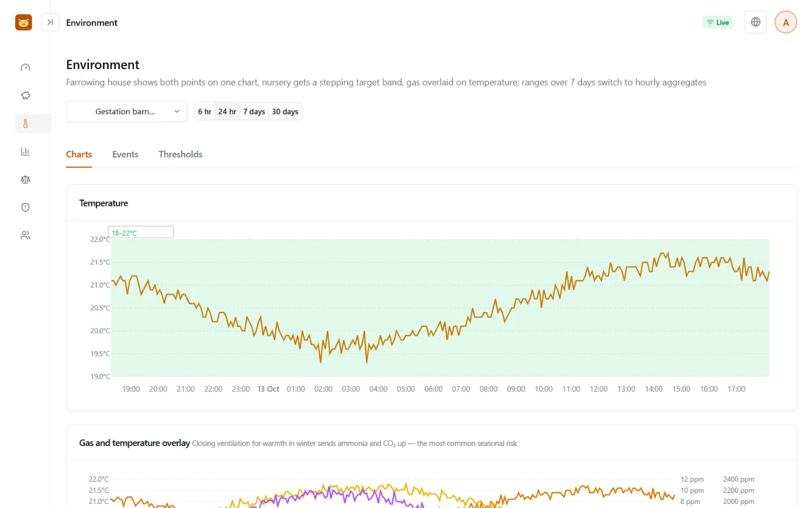Viewport: 812px width, 508px height.
Task: Click the 10 ppm axis label
Action: click(691, 490)
